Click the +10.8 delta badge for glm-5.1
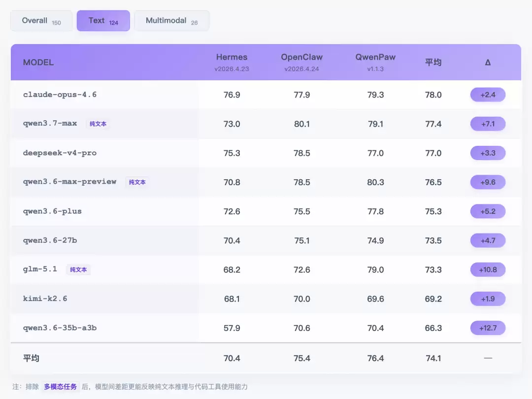Viewport: 532px width, 399px height. point(488,270)
